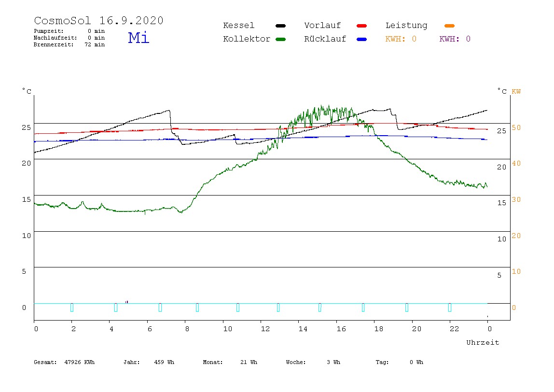Viewport: 554px width, 392px height.
Task: Select the '21 Wh' monthly value
Action: pyautogui.click(x=249, y=362)
